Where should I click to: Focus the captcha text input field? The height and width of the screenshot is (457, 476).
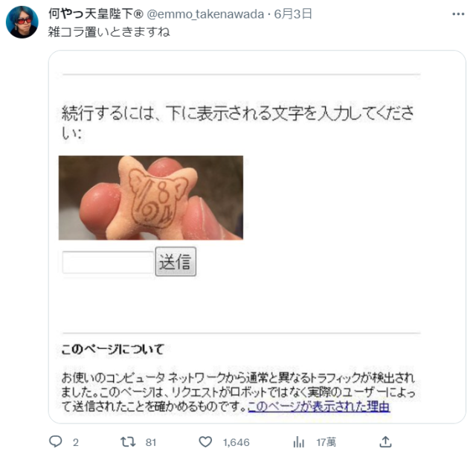(x=108, y=262)
